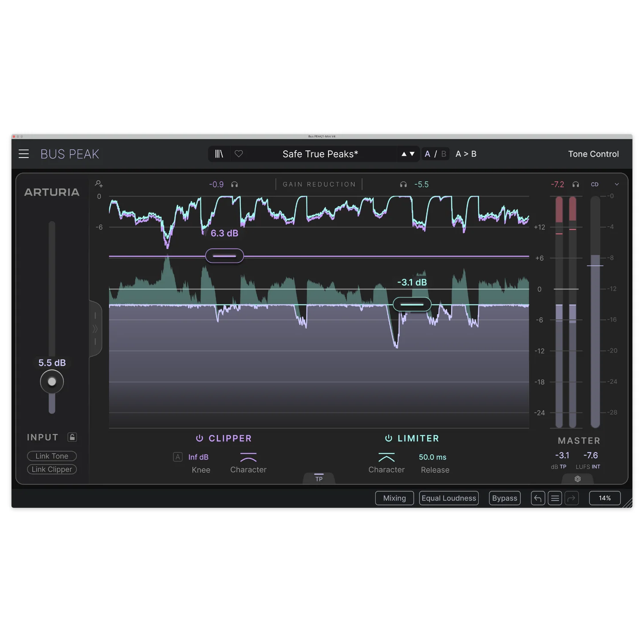Change the limiter Character curve icon
Screen dimensions: 644x644
[386, 457]
